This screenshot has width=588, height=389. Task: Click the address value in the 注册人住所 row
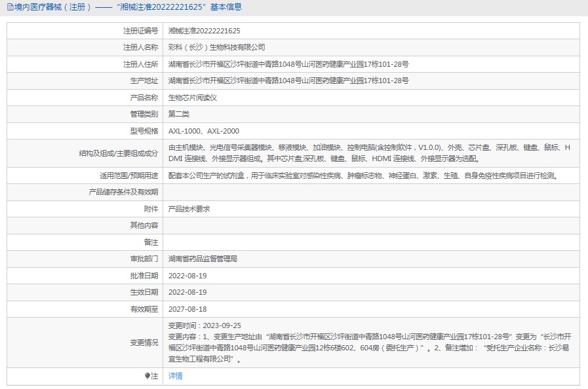pyautogui.click(x=288, y=64)
